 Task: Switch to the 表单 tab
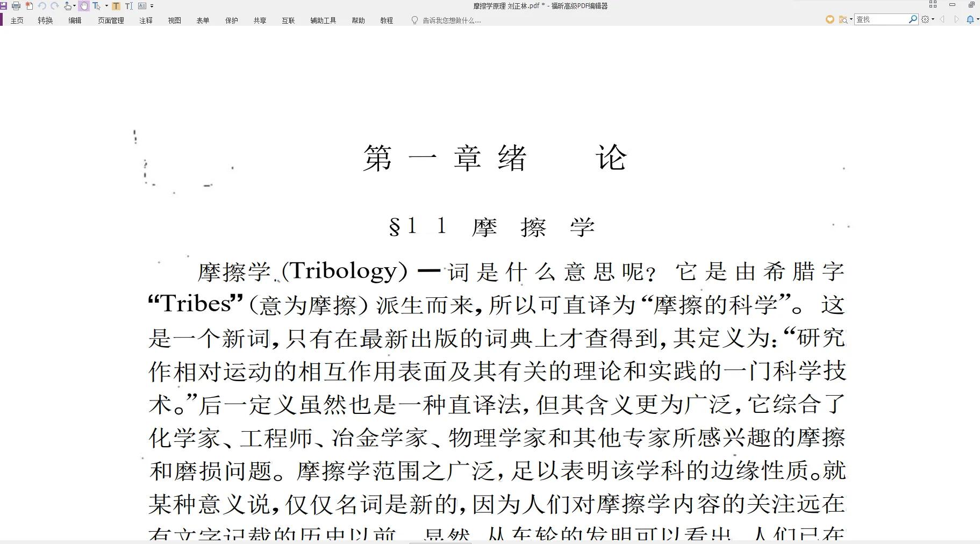click(203, 20)
